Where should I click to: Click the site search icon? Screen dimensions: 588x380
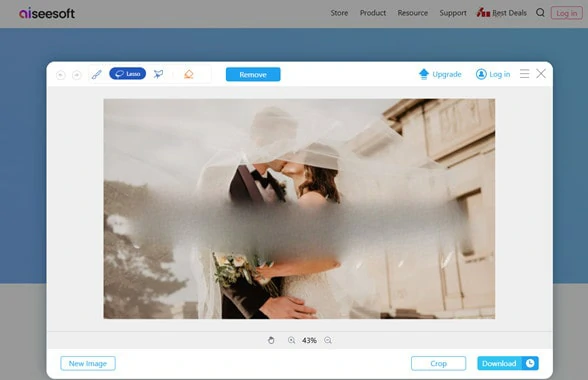pos(540,13)
